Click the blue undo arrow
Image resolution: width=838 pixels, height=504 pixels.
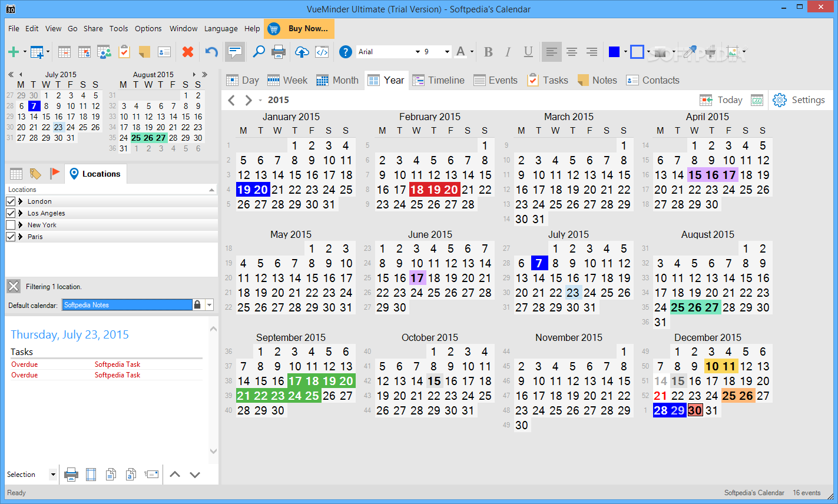click(x=211, y=52)
